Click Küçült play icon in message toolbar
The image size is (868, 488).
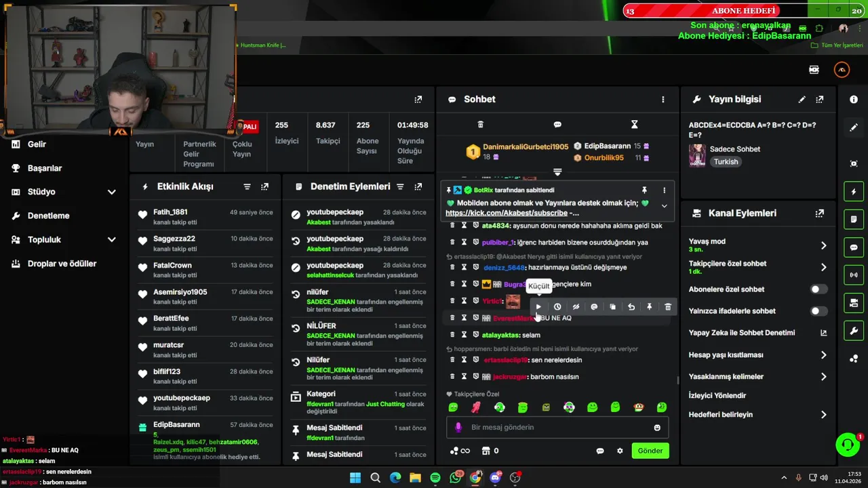[x=538, y=307]
